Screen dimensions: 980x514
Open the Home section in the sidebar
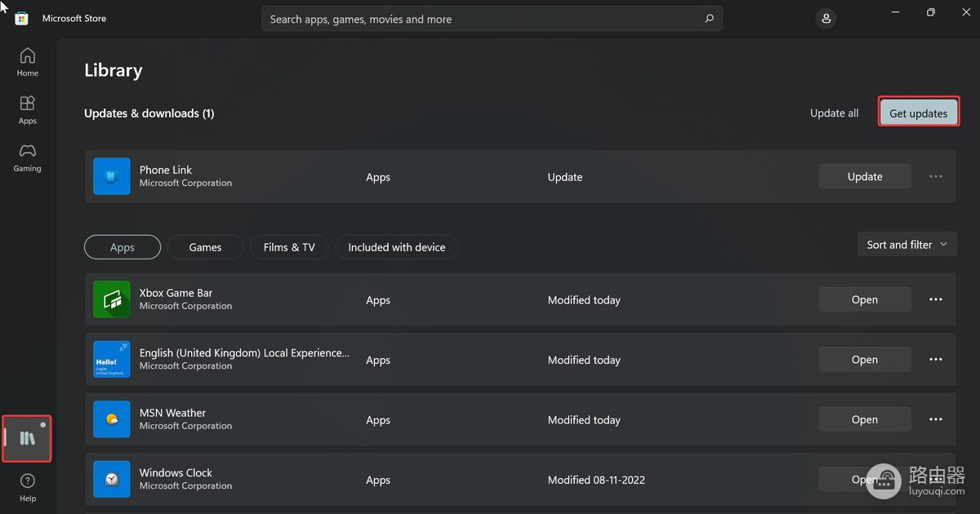point(27,62)
